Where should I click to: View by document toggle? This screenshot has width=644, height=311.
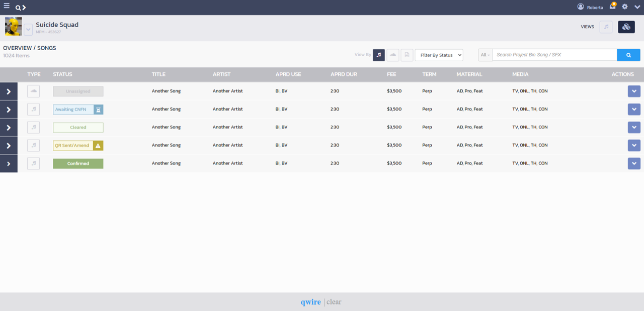pos(407,55)
